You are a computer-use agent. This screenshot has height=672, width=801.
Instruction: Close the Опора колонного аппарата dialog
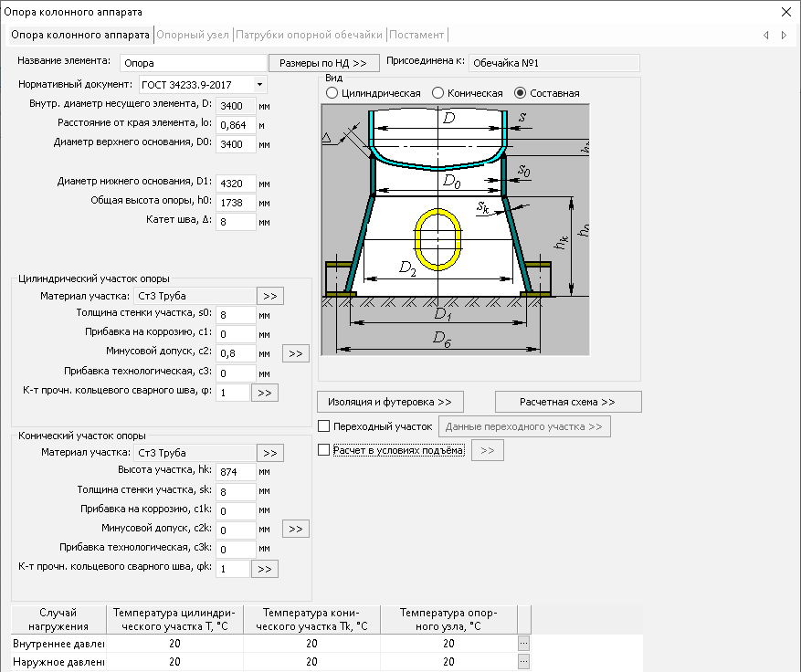tap(786, 12)
